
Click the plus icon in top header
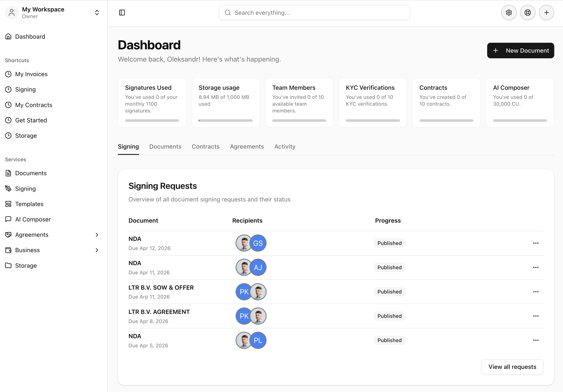tap(546, 12)
